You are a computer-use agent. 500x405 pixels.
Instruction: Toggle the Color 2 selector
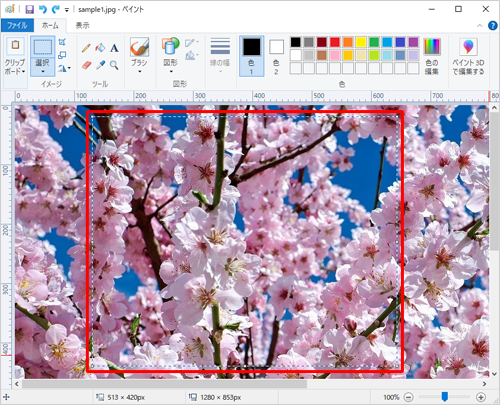click(x=276, y=56)
